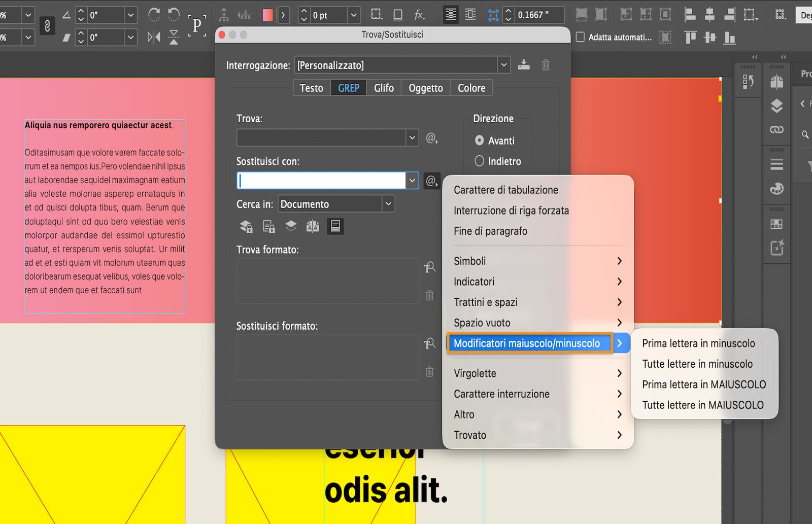This screenshot has height=524, width=812.
Task: Open special characters menu for Trova field
Action: [x=431, y=138]
